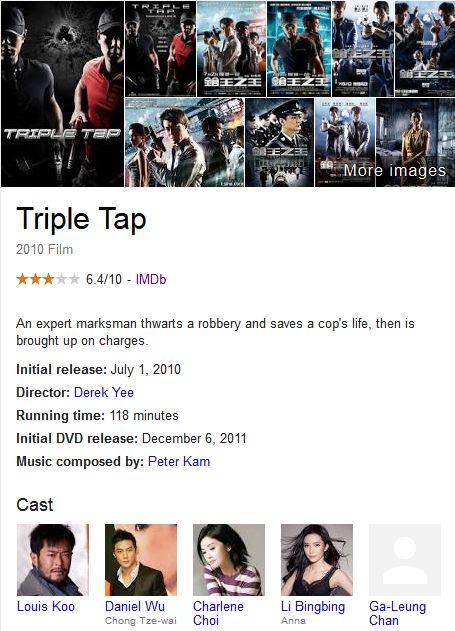Click More images overlay

[395, 171]
